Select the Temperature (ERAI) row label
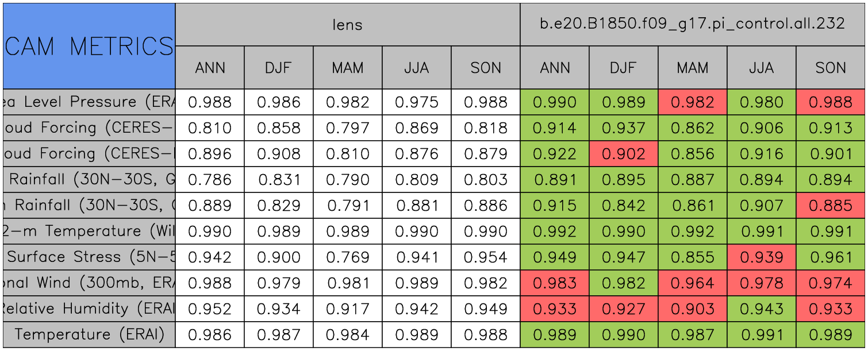The width and height of the screenshot is (868, 351). (89, 335)
